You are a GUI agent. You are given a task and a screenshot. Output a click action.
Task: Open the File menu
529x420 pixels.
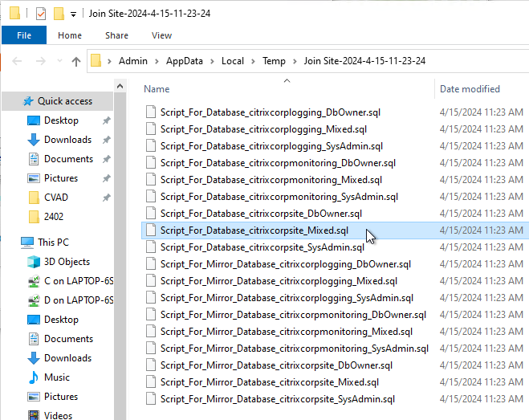point(24,35)
